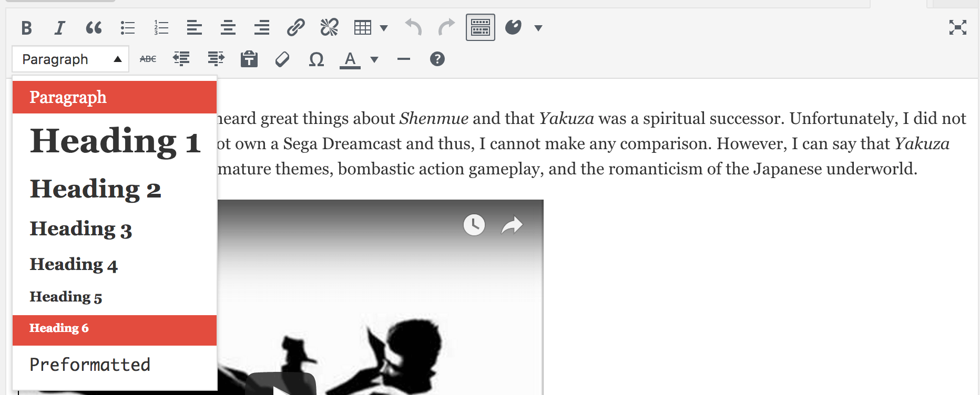Clear formatting with eraser icon
This screenshot has width=980, height=395.
tap(282, 59)
